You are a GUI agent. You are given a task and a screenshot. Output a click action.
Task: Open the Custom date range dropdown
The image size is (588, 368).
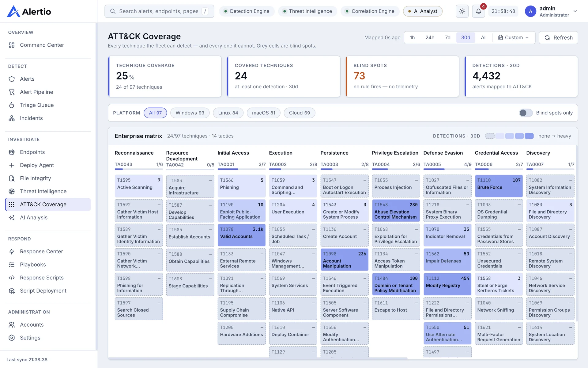pos(514,38)
